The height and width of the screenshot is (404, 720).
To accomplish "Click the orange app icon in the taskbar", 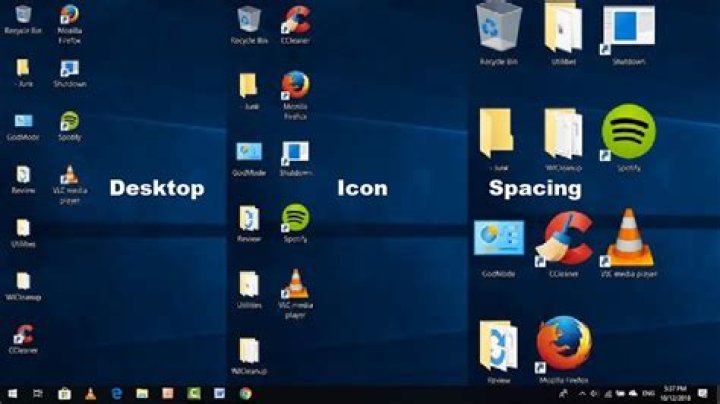I will [168, 394].
